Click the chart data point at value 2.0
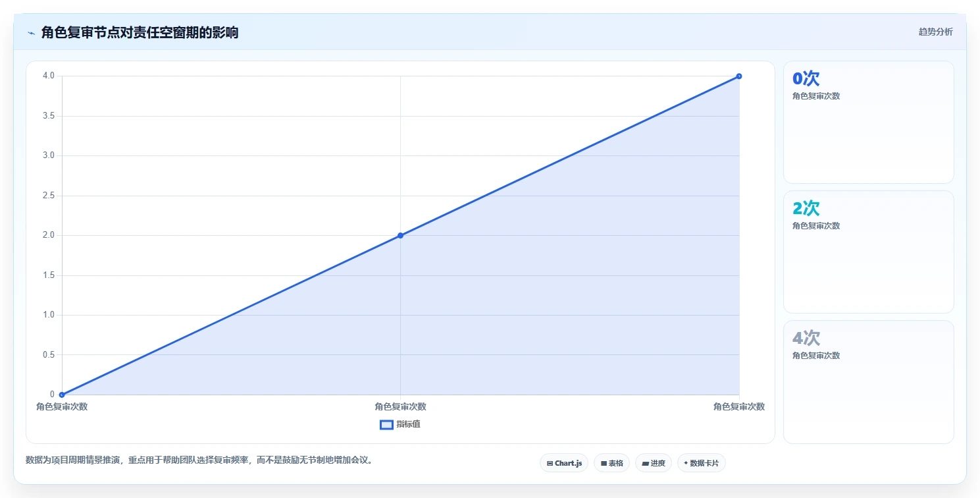980x498 pixels. (400, 235)
